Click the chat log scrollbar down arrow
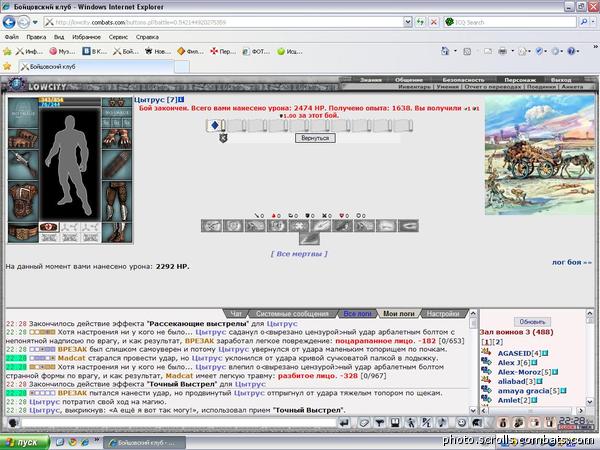Screen dimensions: 600x450 tap(473, 410)
